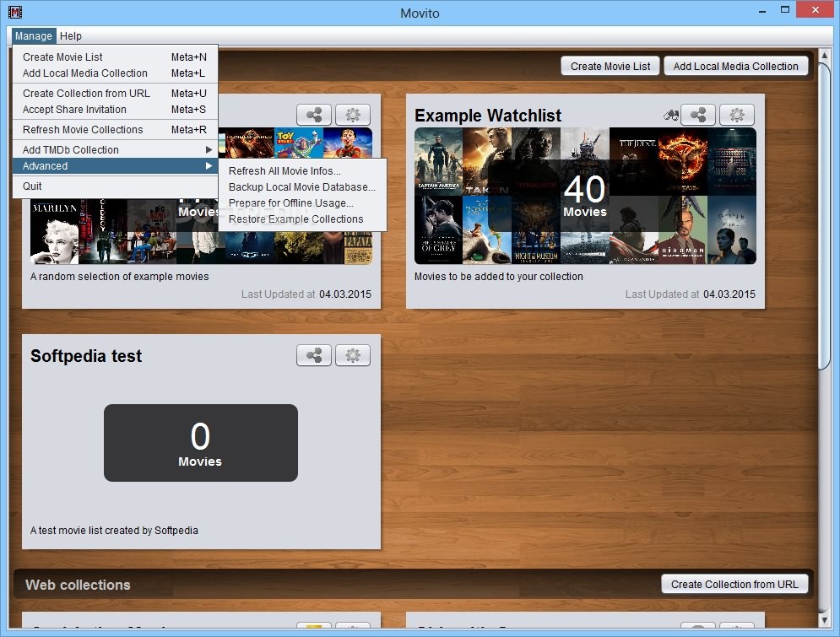
Task: Minimize the Movito window
Action: 761,11
